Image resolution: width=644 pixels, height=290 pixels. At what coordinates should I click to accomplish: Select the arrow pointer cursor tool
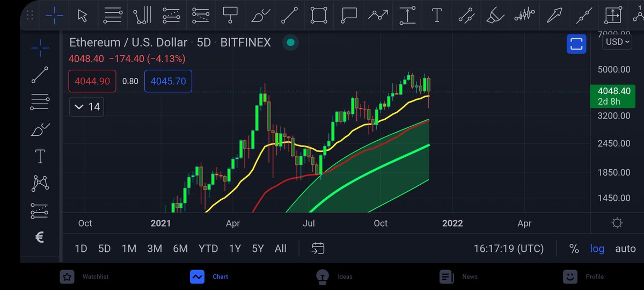pos(82,15)
